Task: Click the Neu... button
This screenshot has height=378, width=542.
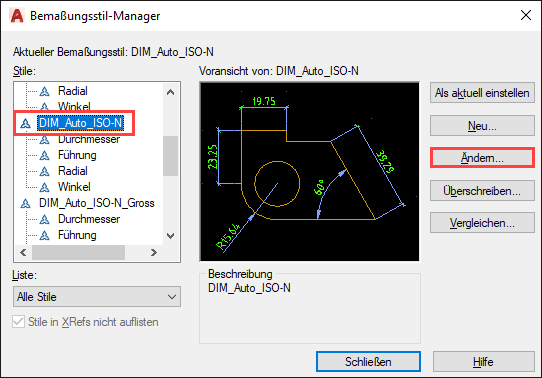Action: [x=482, y=126]
